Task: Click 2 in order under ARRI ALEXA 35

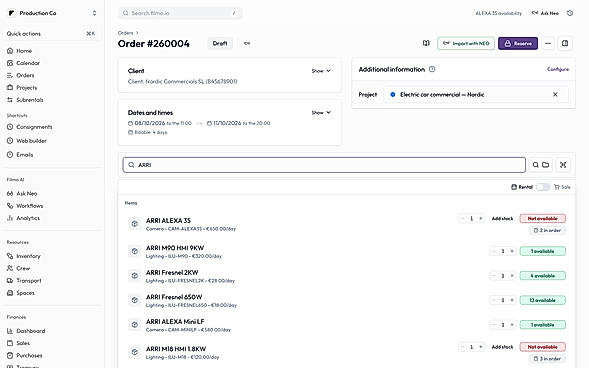Action: click(x=547, y=231)
